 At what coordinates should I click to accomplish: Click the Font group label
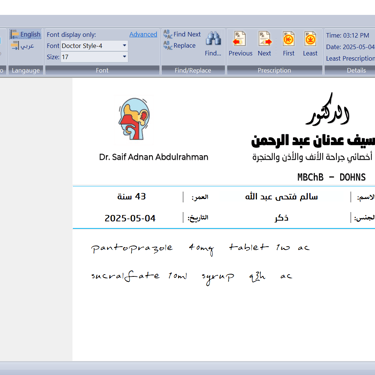pyautogui.click(x=102, y=70)
